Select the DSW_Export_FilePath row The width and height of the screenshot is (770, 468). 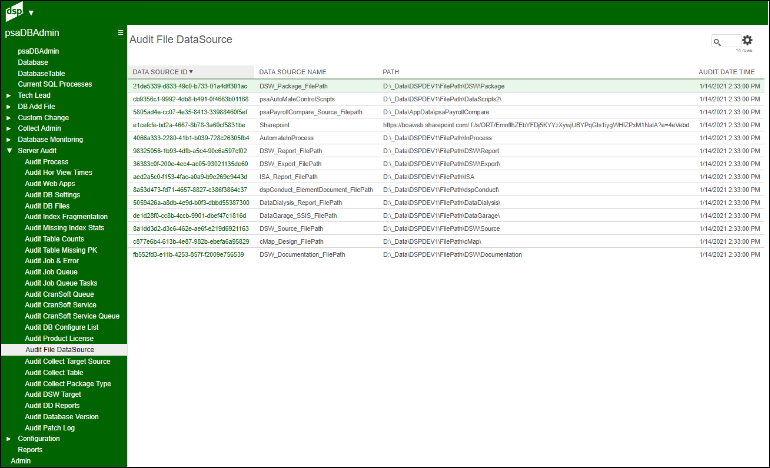[x=446, y=164]
